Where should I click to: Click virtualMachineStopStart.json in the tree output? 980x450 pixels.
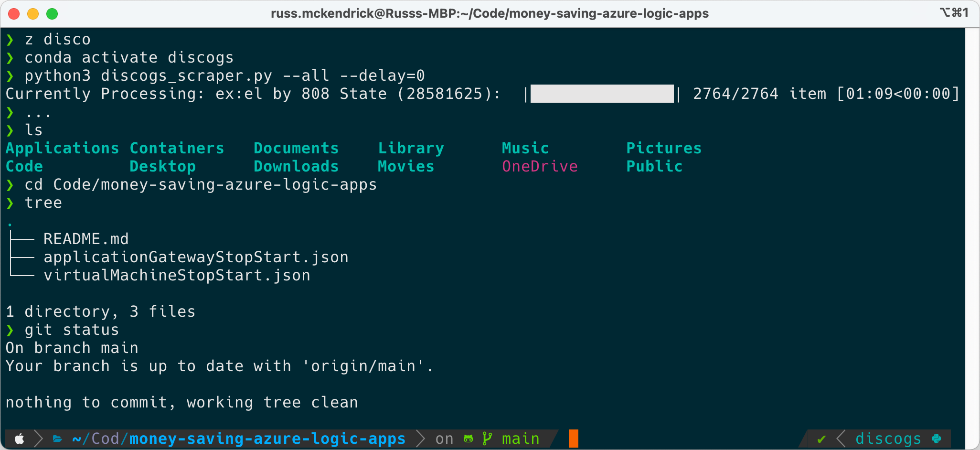tap(177, 275)
